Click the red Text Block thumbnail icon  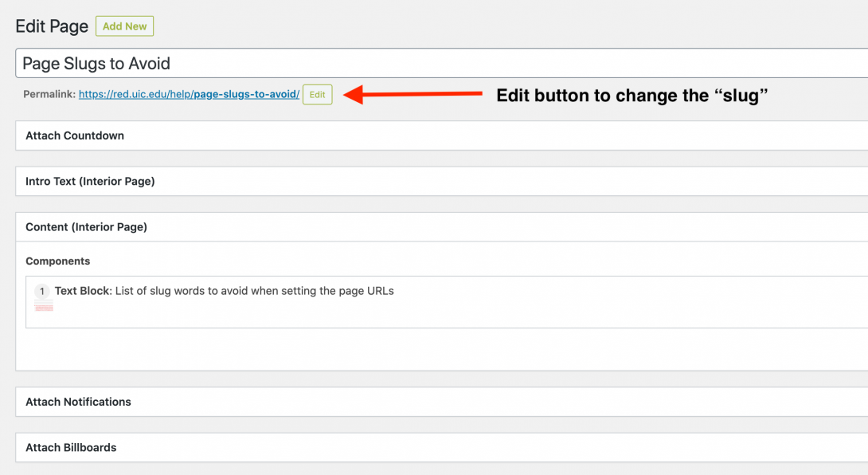point(44,307)
